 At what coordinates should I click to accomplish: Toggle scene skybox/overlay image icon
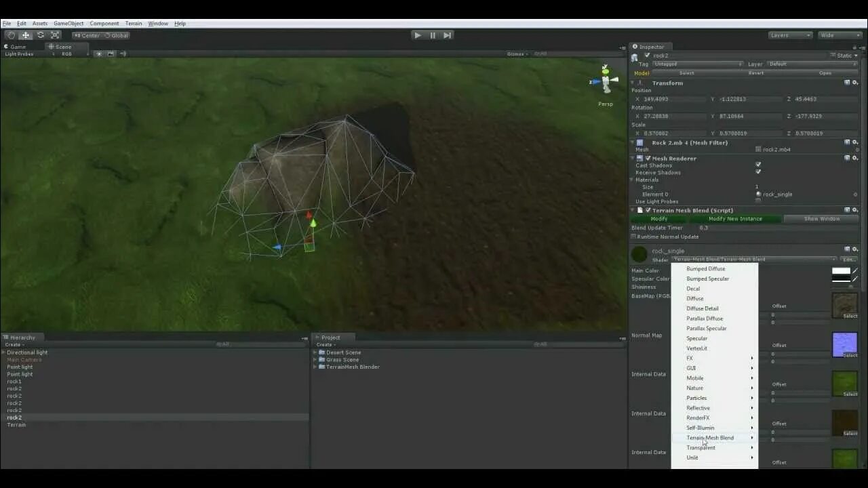tap(110, 54)
